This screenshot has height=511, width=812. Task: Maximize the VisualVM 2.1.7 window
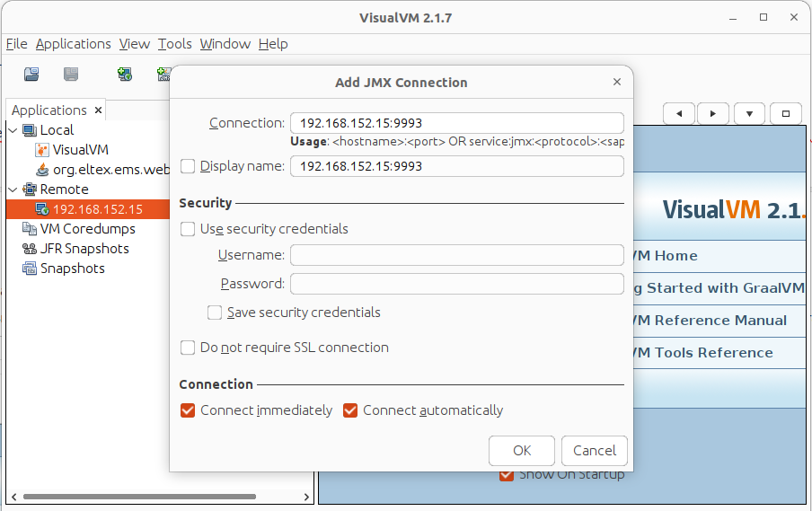click(763, 18)
